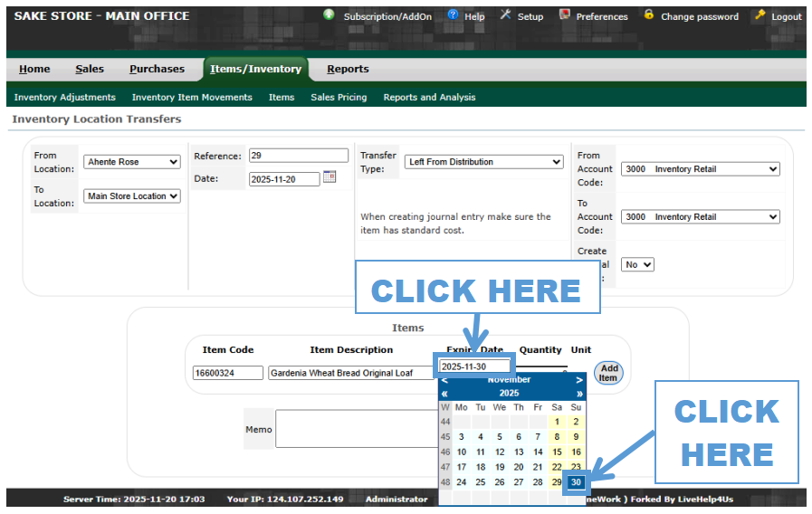Switch to the Purchases tab
Screen dimensions: 812x514
[x=157, y=69]
